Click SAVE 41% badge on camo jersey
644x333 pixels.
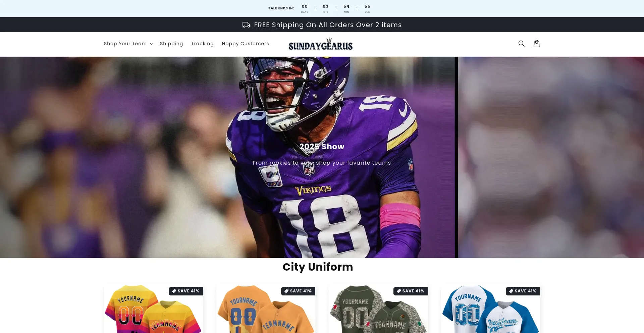pos(411,291)
